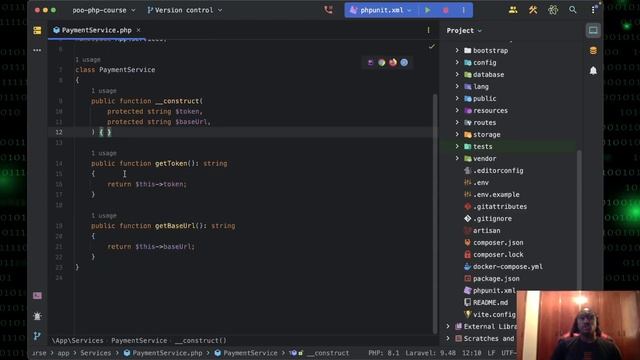Image resolution: width=640 pixels, height=360 pixels.
Task: Expand the database folder
Action: pos(457,75)
